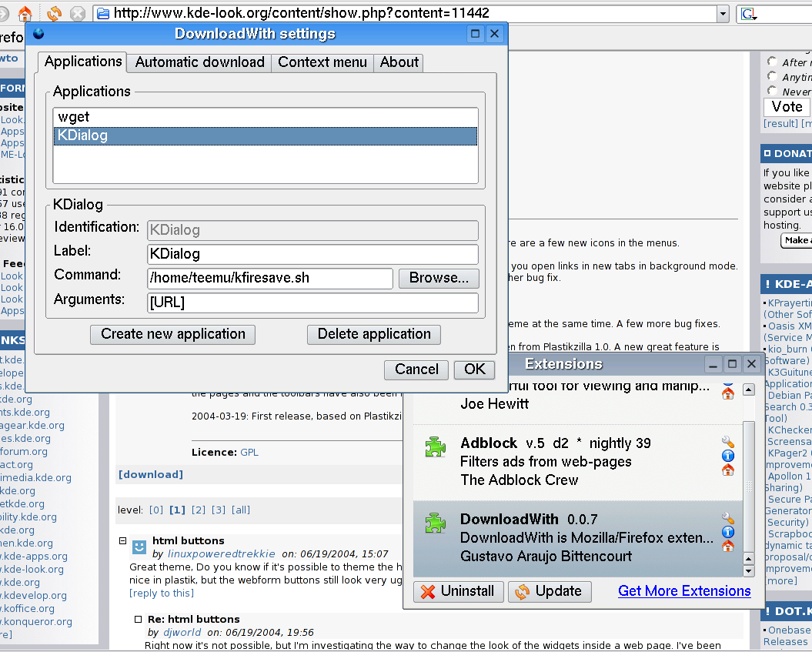Click the globe icon in DownloadWith settings titlebar
The image size is (812, 652).
pyautogui.click(x=38, y=34)
